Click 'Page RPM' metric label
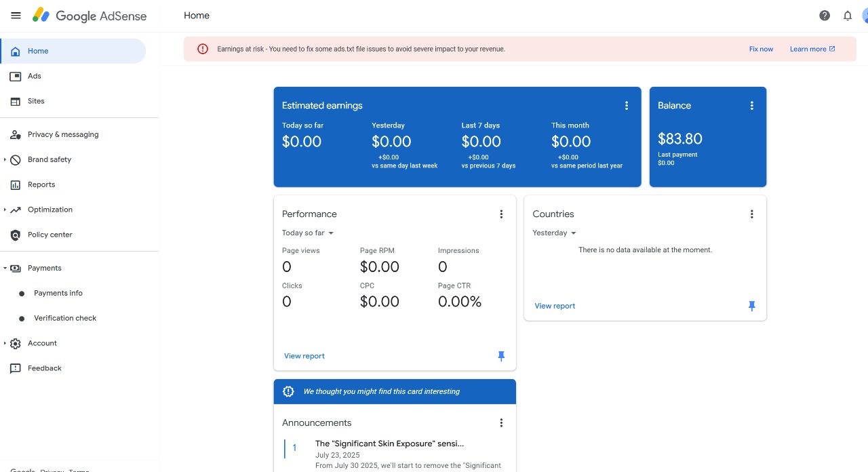Screen dimensions: 868x472 click(x=377, y=251)
